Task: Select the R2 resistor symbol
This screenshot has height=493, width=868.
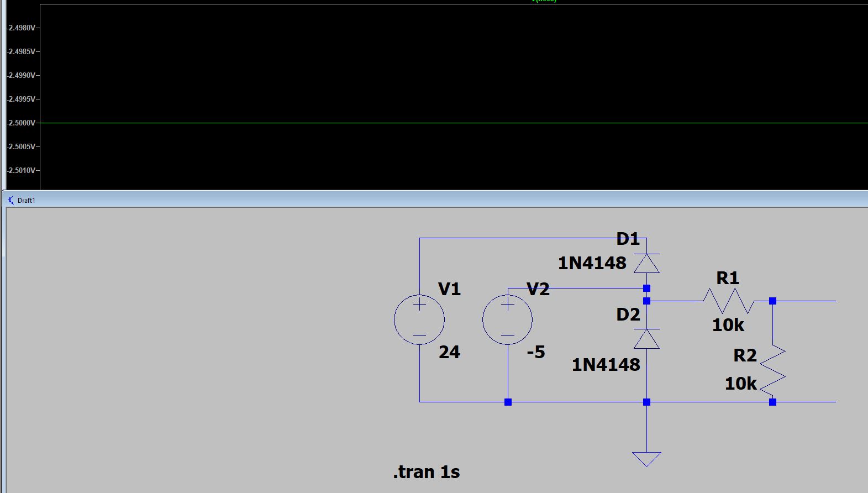Action: (772, 370)
